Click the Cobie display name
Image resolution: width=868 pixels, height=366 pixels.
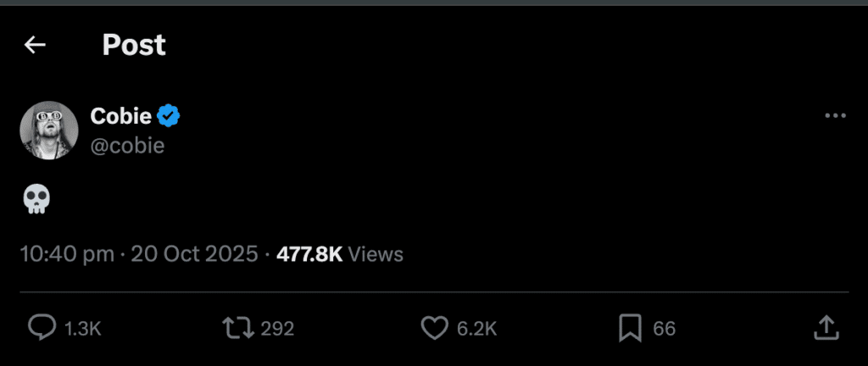[121, 116]
